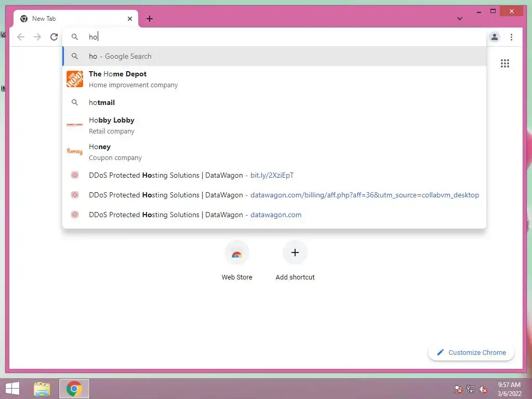
Task: Click the magnifier icon in the address bar
Action: (x=75, y=37)
